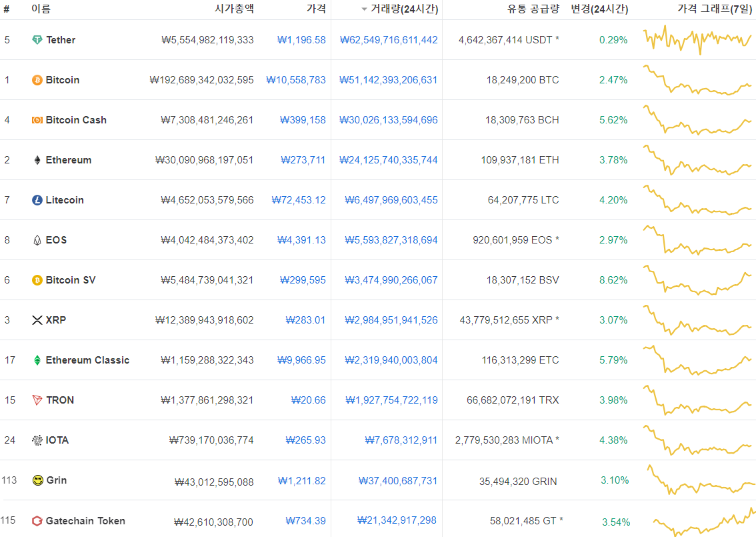Screen dimensions: 756x537
Task: Click Bitcoin Cash price ₩399,158
Action: [303, 120]
